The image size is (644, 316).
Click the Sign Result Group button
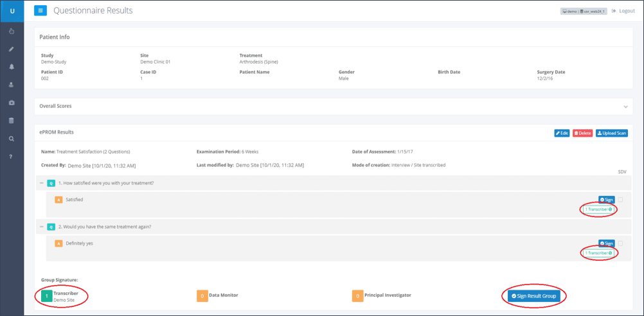(533, 296)
